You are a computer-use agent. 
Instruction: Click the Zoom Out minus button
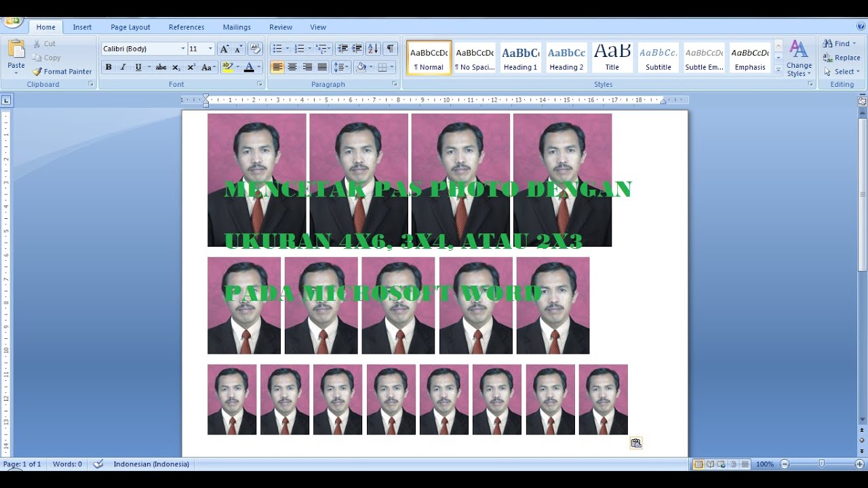(x=785, y=464)
